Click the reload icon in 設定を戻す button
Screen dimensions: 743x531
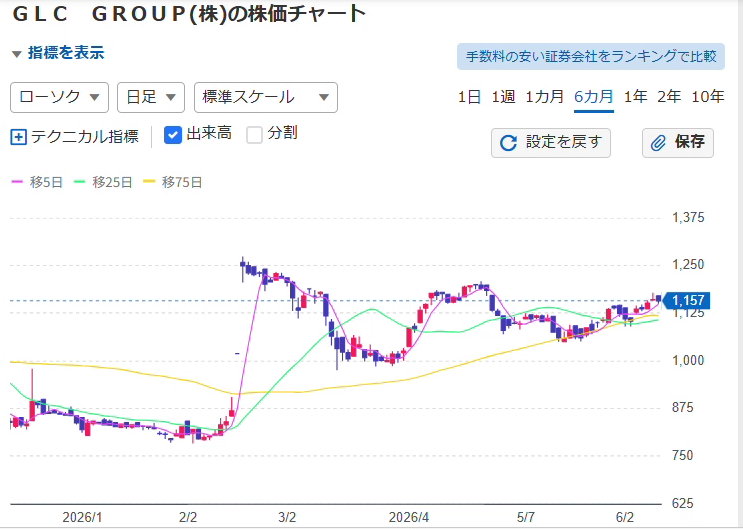(x=508, y=143)
